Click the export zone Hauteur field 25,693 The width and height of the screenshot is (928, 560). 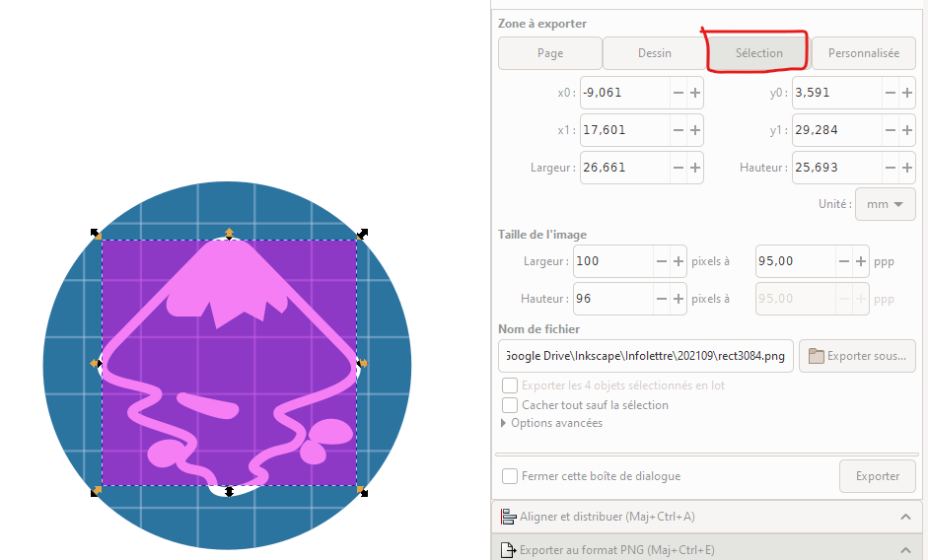837,168
